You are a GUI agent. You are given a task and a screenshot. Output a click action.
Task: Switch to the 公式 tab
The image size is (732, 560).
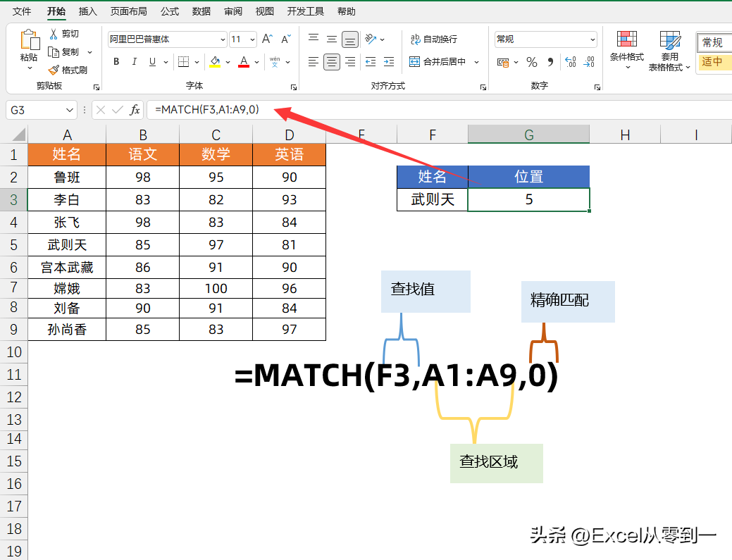(170, 11)
